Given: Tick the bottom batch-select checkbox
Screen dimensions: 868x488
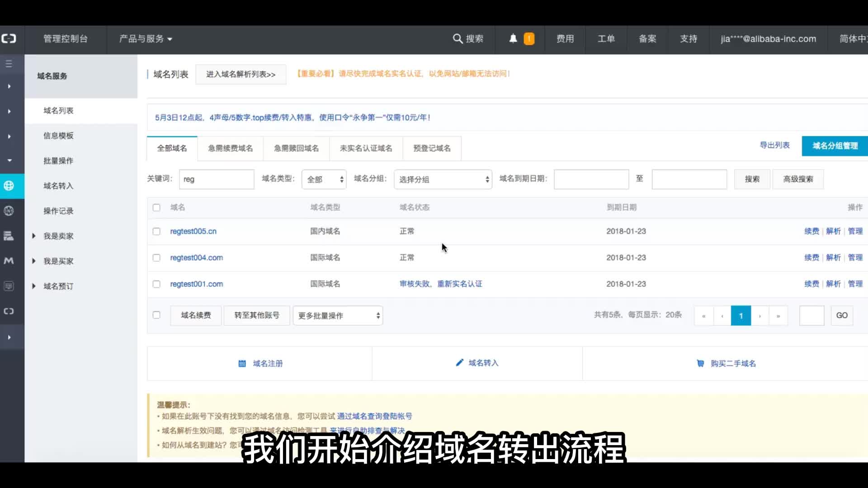Looking at the screenshot, I should click(x=156, y=315).
